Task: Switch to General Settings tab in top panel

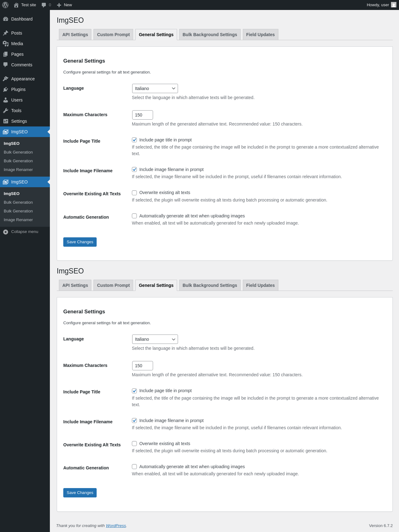Action: (x=156, y=35)
